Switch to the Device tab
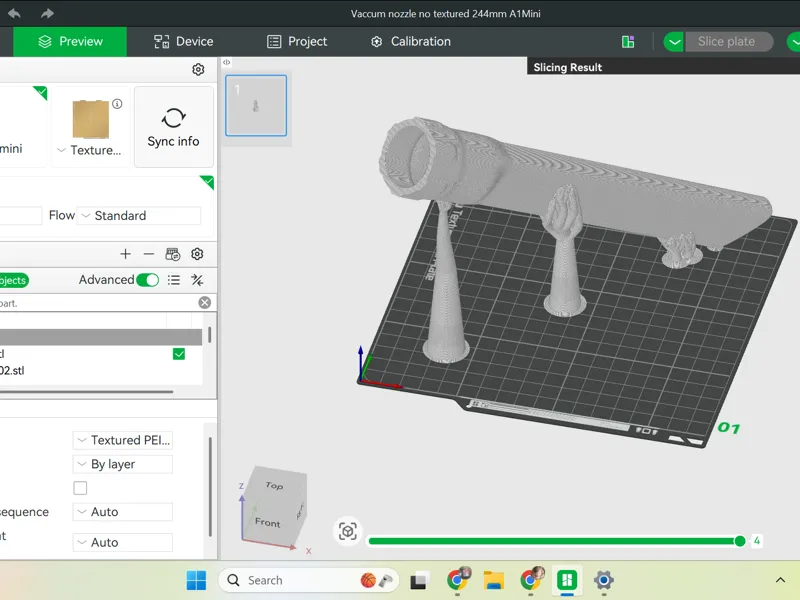Viewport: 800px width, 600px height. 184,41
